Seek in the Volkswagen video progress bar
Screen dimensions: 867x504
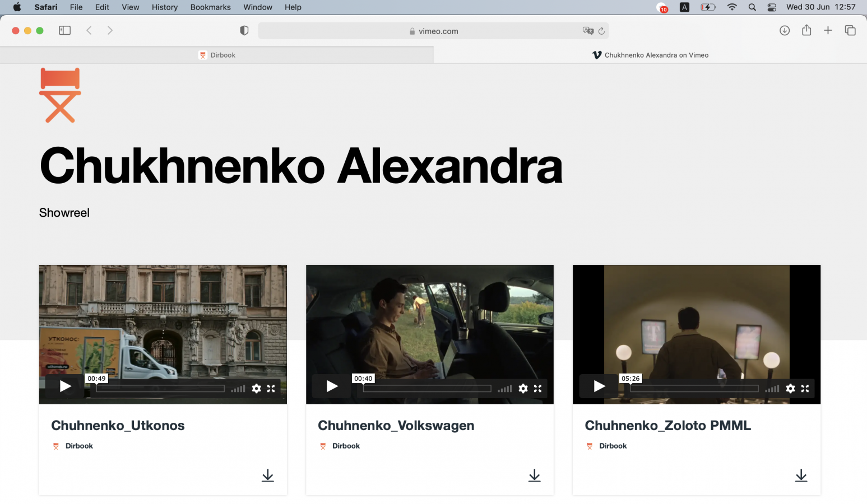(427, 389)
